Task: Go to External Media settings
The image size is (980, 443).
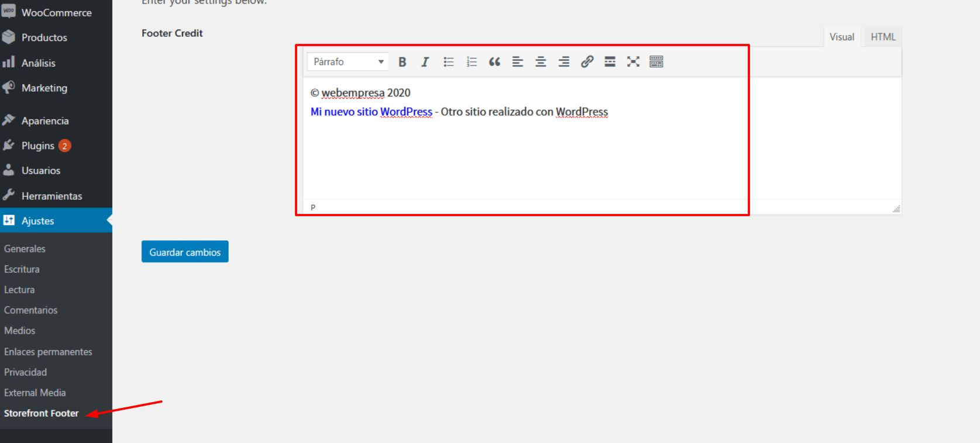Action: click(x=35, y=392)
